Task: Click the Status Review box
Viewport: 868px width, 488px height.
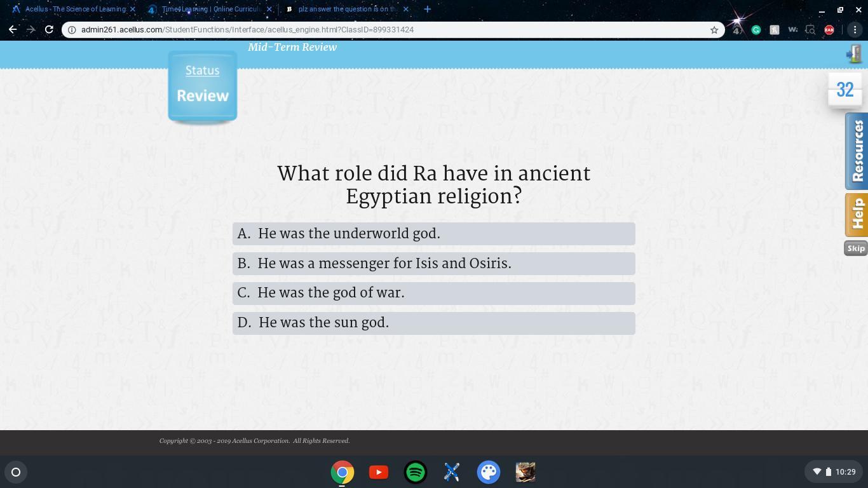Action: coord(203,86)
